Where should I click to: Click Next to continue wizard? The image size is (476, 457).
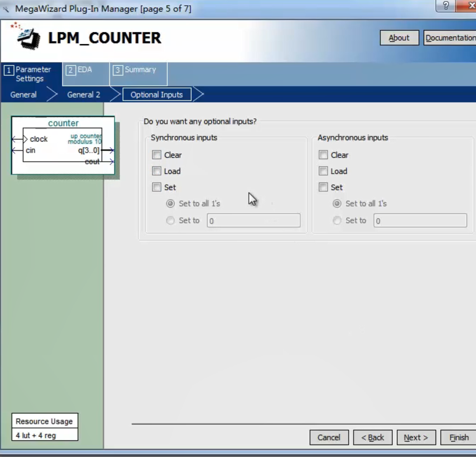tap(416, 437)
